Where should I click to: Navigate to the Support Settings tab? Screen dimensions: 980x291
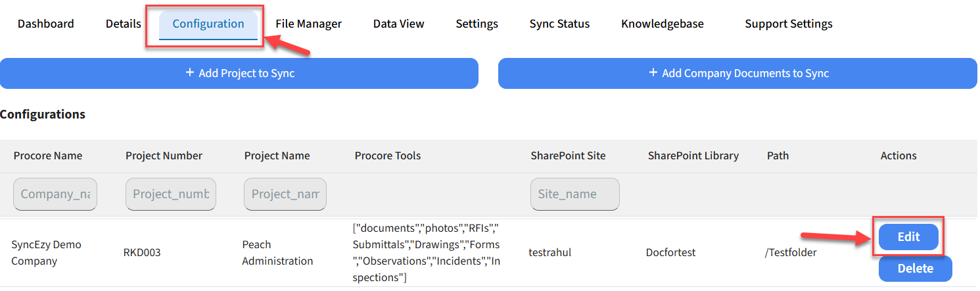coord(788,24)
